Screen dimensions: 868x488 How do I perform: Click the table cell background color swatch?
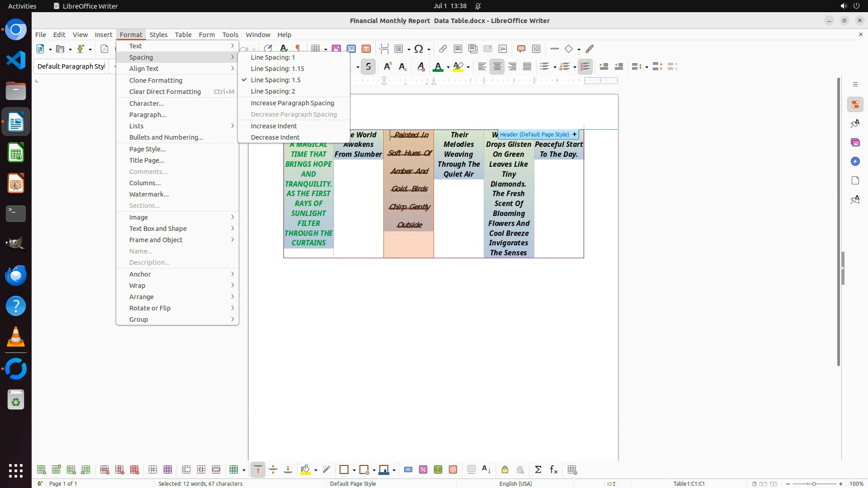(306, 470)
